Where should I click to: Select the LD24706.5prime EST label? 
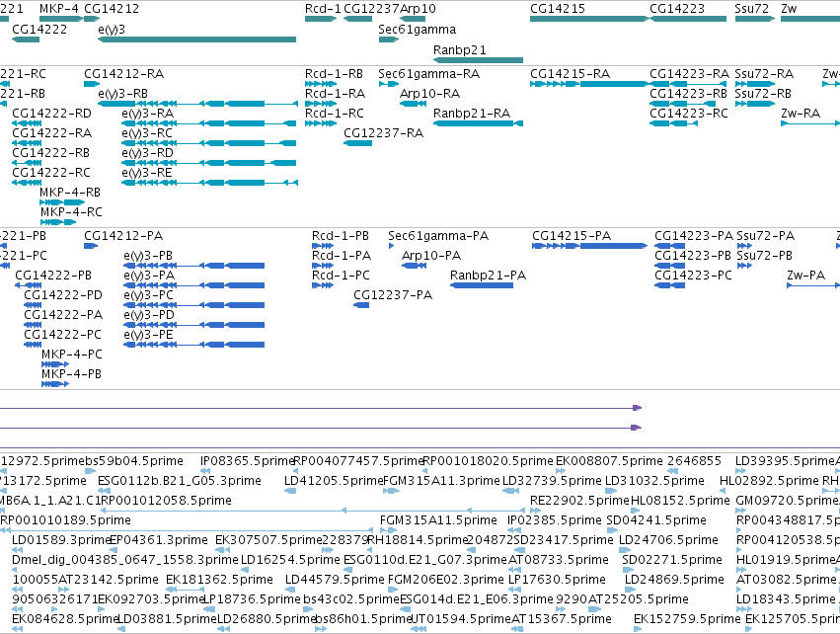[x=668, y=541]
